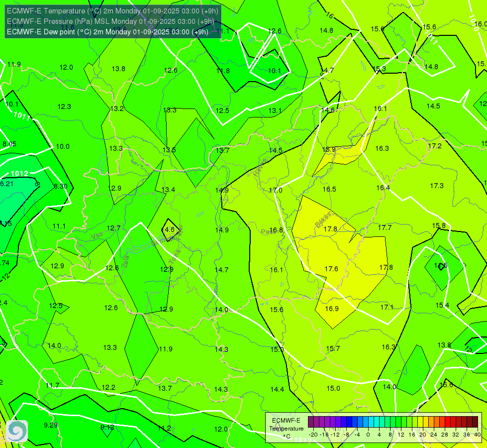This screenshot has width=487, height=448.
Task: Click the 9.12 temperature value
Action: point(107,427)
